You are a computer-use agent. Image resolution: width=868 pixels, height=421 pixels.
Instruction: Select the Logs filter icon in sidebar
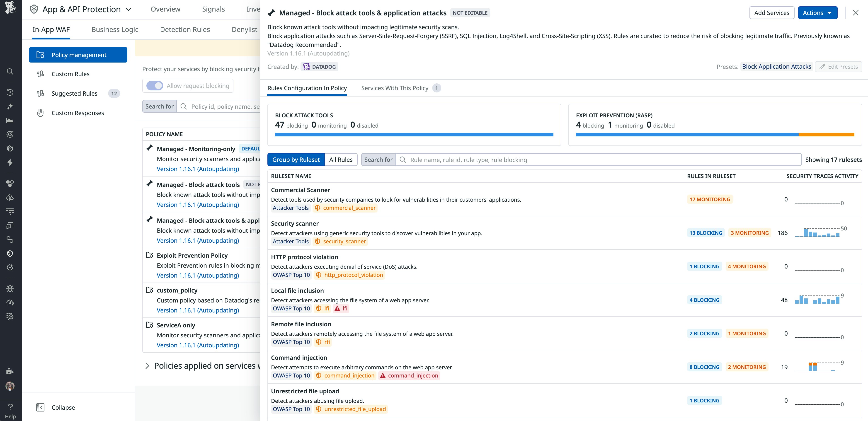click(10, 211)
